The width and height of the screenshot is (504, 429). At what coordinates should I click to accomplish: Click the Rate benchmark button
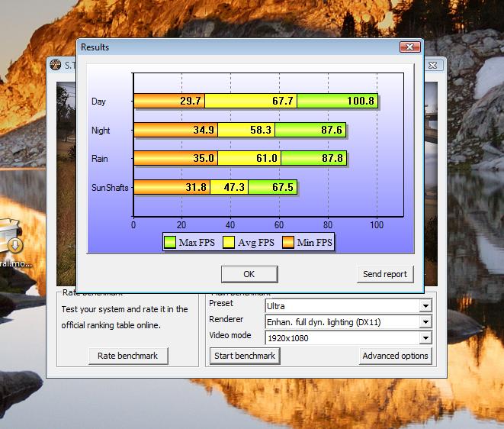click(x=128, y=356)
